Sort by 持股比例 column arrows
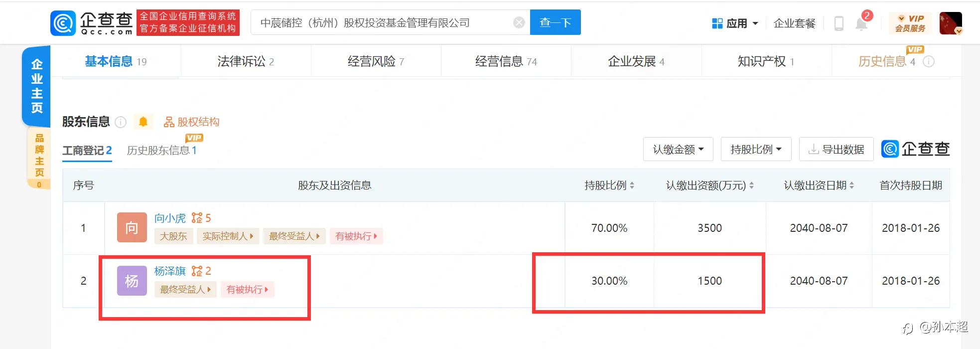The width and height of the screenshot is (980, 349). (632, 185)
